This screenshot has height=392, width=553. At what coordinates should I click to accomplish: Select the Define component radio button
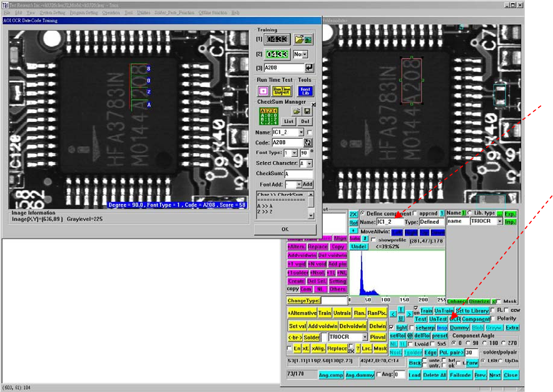[x=363, y=213]
